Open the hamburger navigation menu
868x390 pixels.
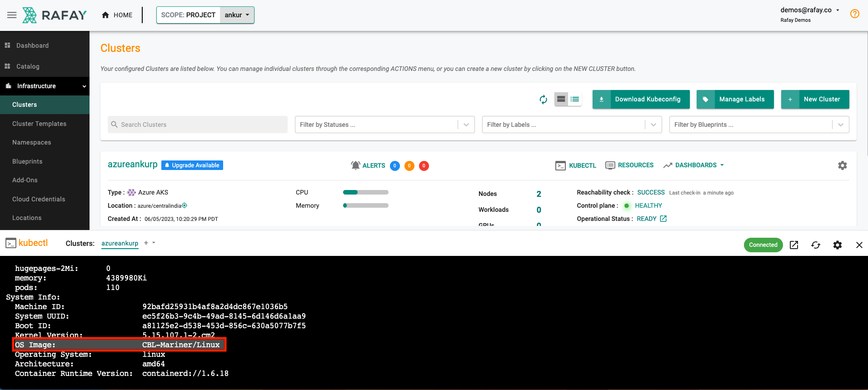click(x=12, y=15)
